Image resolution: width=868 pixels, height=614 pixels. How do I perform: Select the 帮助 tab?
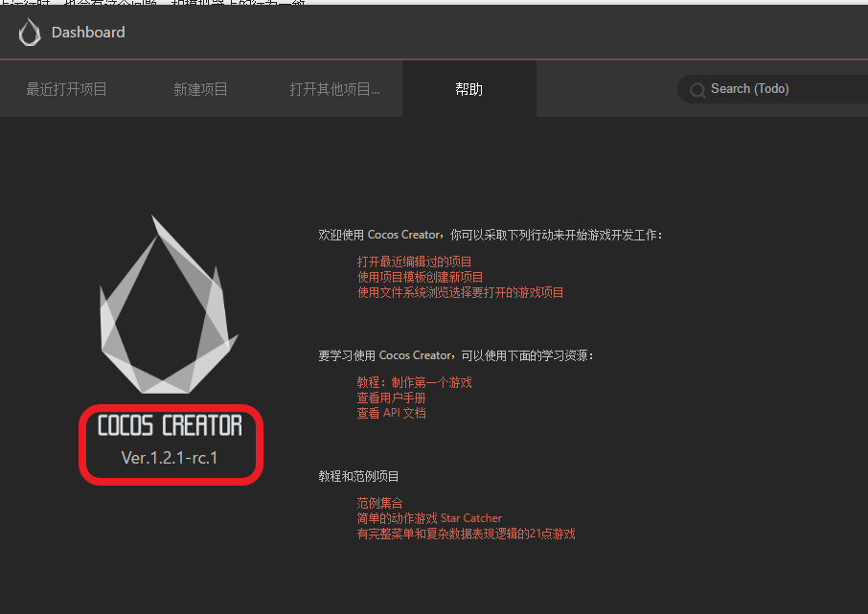click(x=468, y=89)
